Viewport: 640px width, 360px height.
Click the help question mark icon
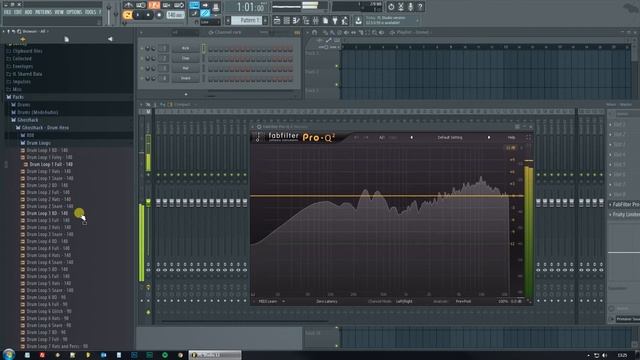420,7
